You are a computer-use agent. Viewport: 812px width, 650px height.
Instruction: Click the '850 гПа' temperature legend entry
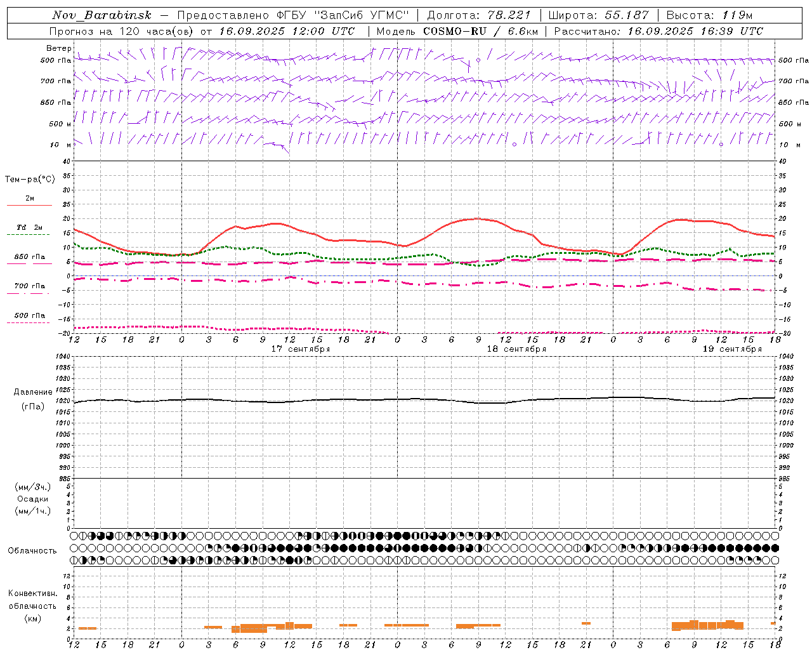point(30,257)
